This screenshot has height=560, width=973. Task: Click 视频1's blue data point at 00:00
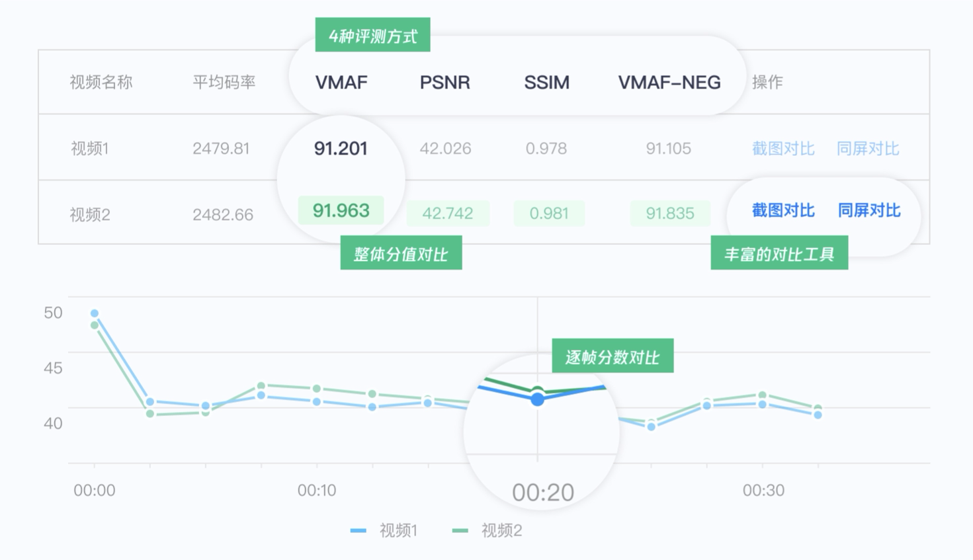click(x=95, y=313)
